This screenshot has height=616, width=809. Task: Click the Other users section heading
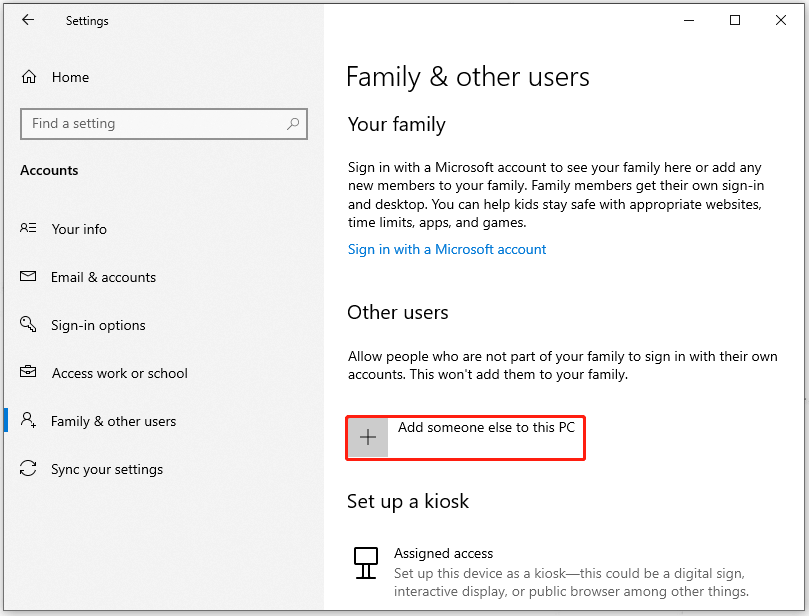(x=398, y=313)
